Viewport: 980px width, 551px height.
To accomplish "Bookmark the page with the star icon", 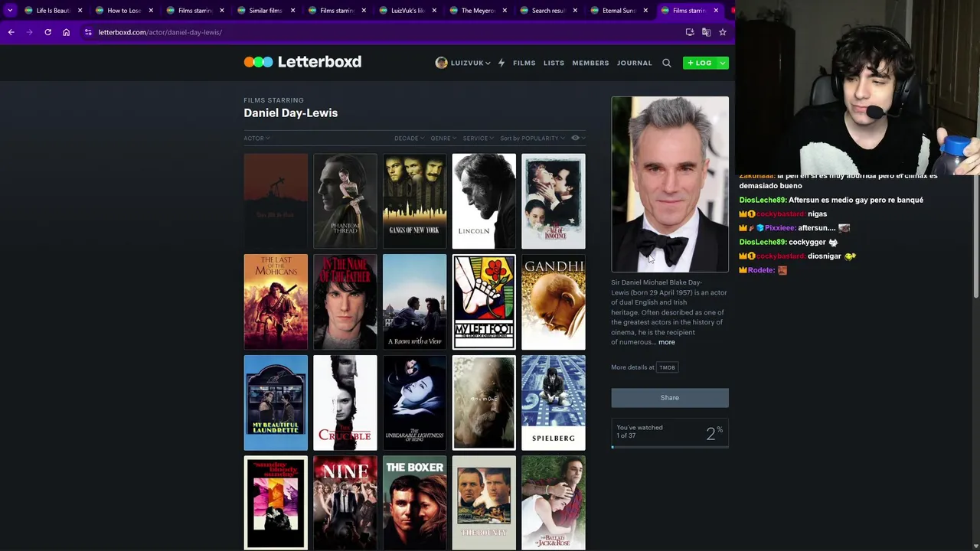I will coord(722,32).
